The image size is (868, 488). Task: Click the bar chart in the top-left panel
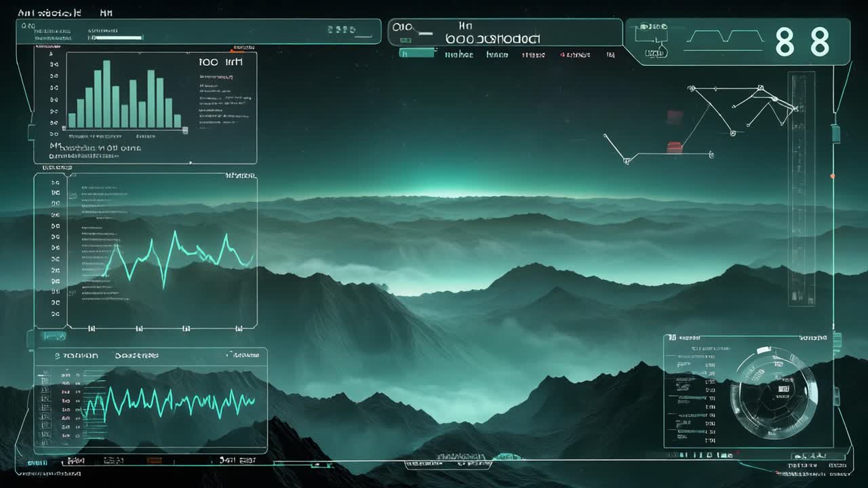click(x=125, y=94)
